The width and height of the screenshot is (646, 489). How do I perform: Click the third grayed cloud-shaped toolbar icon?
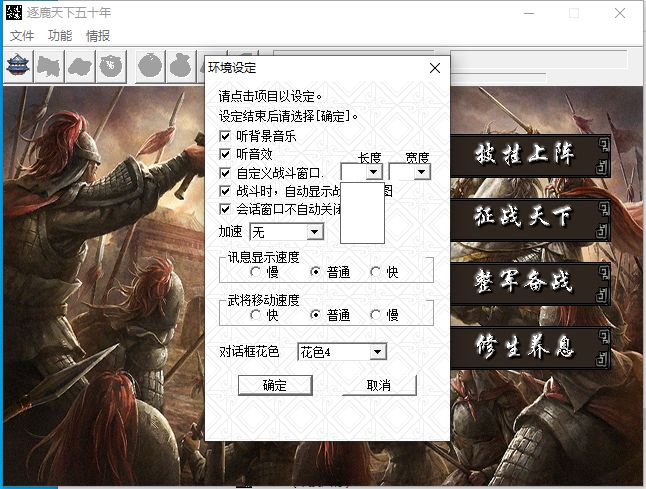pyautogui.click(x=80, y=66)
